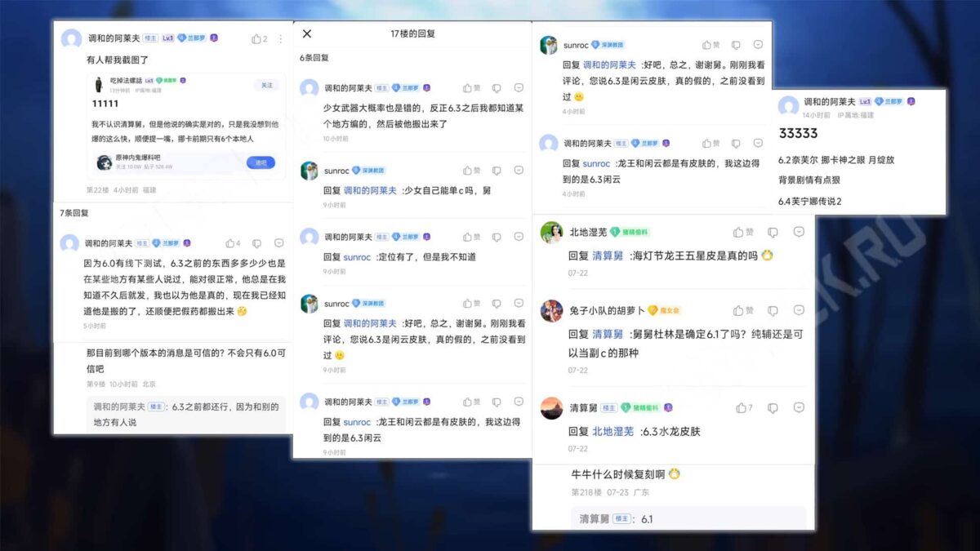Click 魔女会 badge beside 兔子小队的胡萝卜
Screen dimensions: 980x551
(664, 311)
